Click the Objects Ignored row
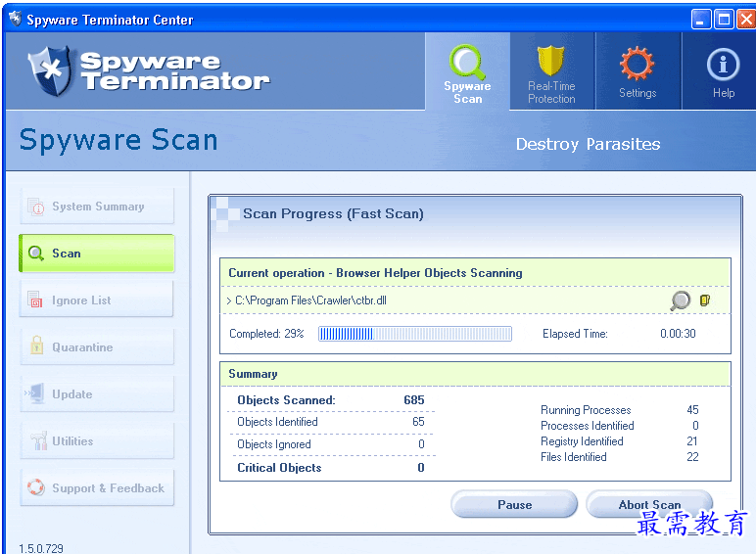Screen dimensions: 756x554 tap(331, 444)
